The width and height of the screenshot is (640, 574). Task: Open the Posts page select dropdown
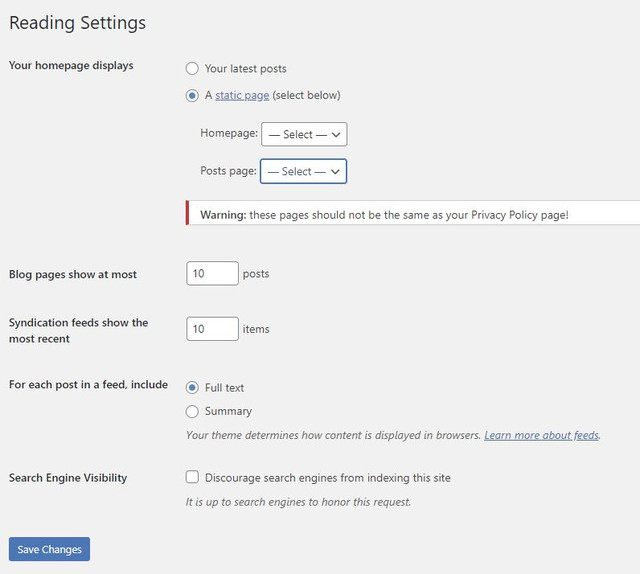303,171
